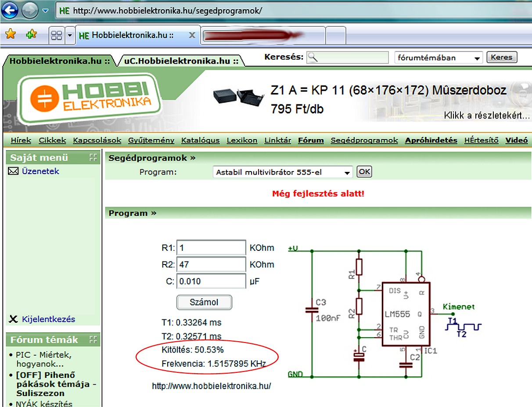
Task: Open the Segédprogramok menu item
Action: tap(364, 140)
